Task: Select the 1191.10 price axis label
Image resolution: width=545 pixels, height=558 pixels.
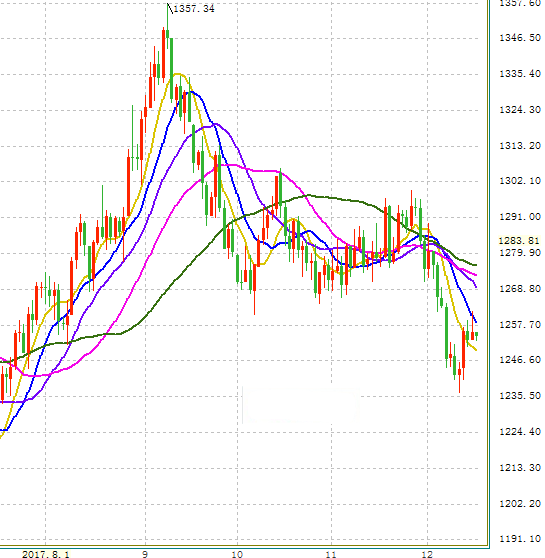Action: [x=520, y=539]
